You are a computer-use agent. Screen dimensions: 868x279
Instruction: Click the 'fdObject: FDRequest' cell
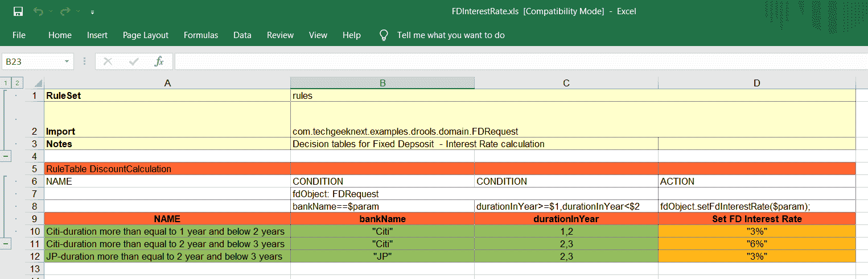(x=382, y=194)
